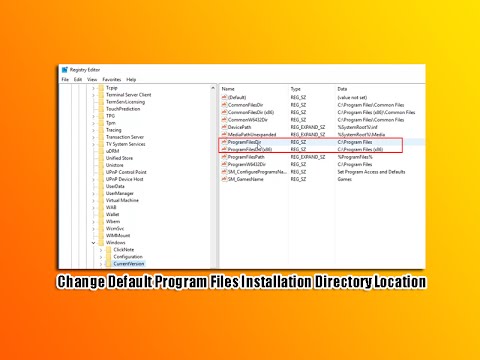The height and width of the screenshot is (360, 480).
Task: Select the uDRM key
Action: point(113,151)
